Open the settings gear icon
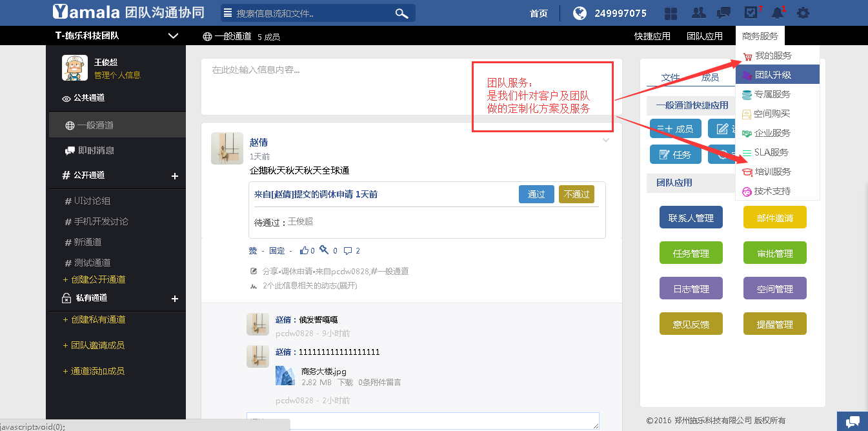This screenshot has width=868, height=431. (x=803, y=13)
